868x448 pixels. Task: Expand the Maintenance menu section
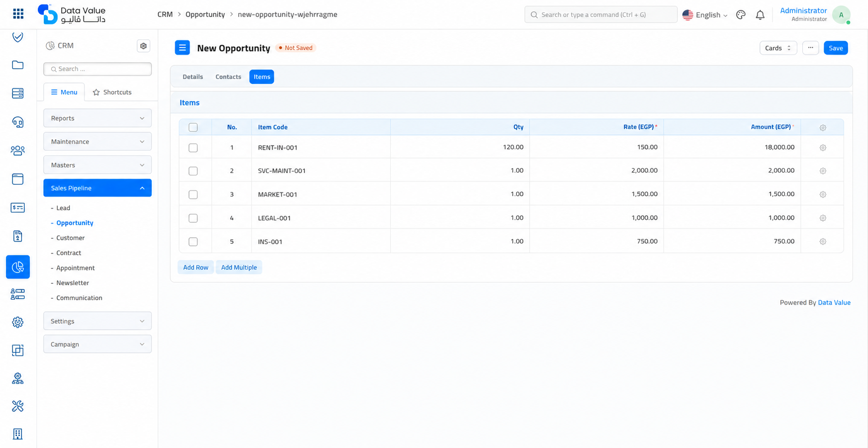click(97, 142)
